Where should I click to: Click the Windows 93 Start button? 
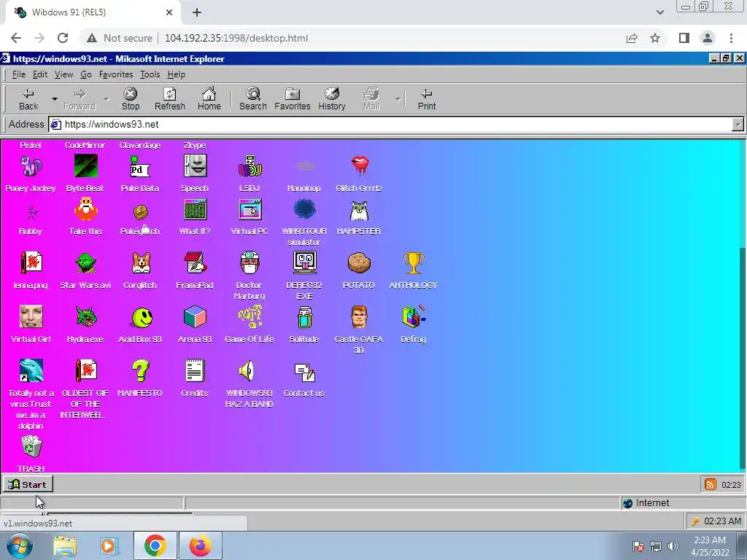click(x=28, y=484)
